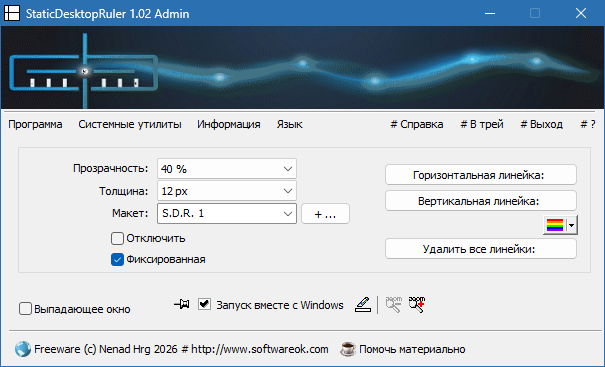Screen dimensions: 605x367
Task: Click the Горизонтальная линейка button
Action: coord(481,175)
